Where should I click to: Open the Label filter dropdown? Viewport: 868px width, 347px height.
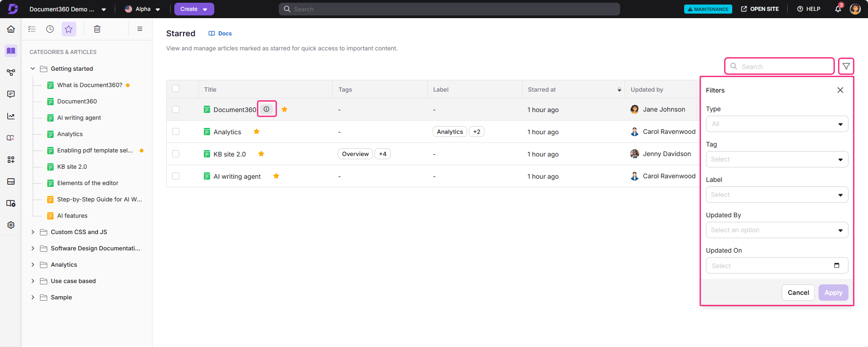(777, 195)
